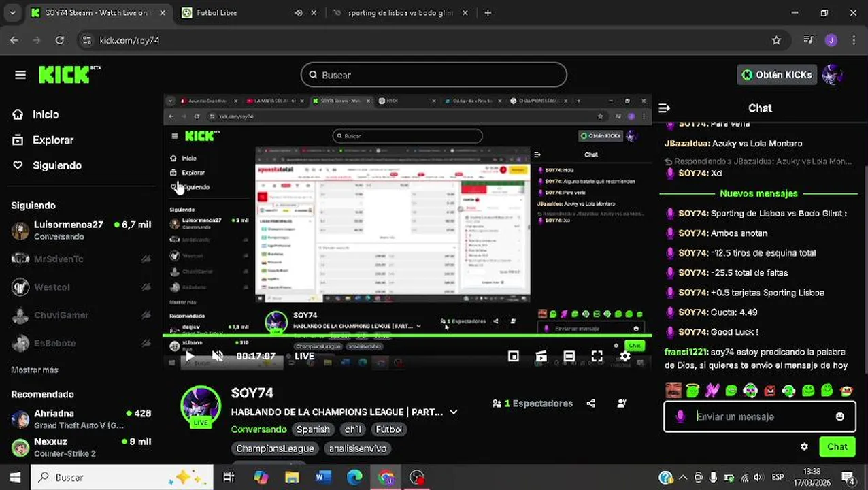Toggle theater mode in the player
Viewport: 868px width, 490px height.
click(x=569, y=356)
